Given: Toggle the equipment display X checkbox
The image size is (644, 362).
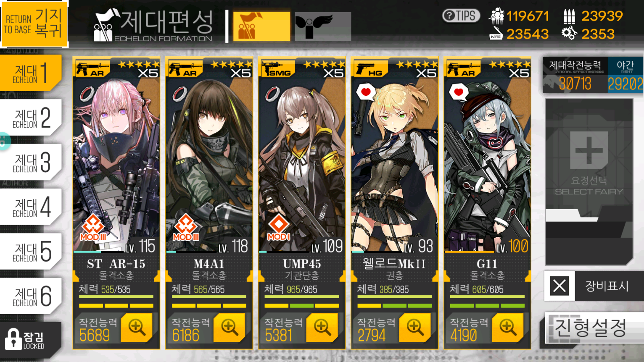Looking at the screenshot, I should (x=560, y=286).
